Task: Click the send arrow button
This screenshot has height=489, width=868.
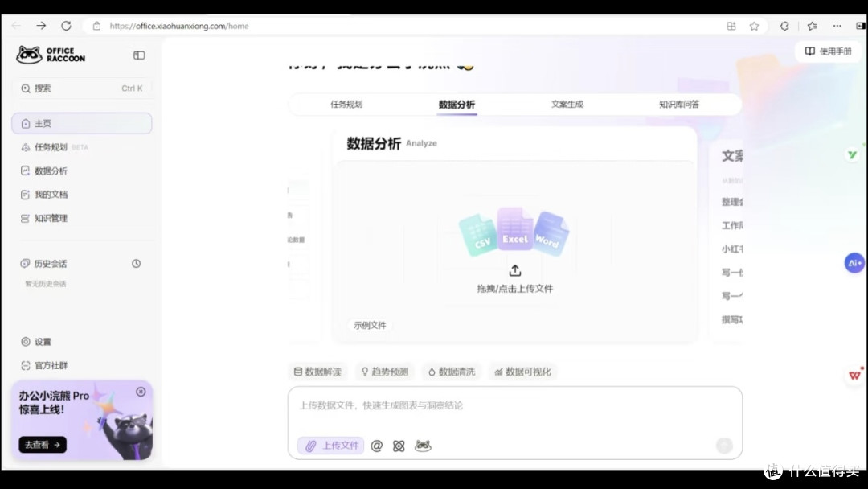Action: 724,446
